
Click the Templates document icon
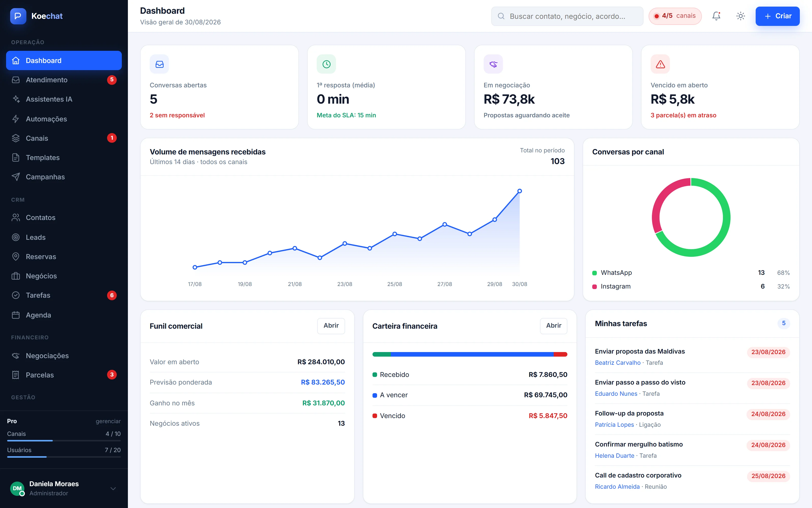(x=16, y=157)
